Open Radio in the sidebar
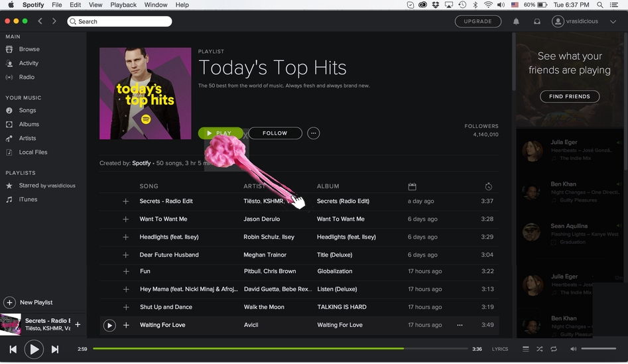The width and height of the screenshot is (628, 364). 27,78
